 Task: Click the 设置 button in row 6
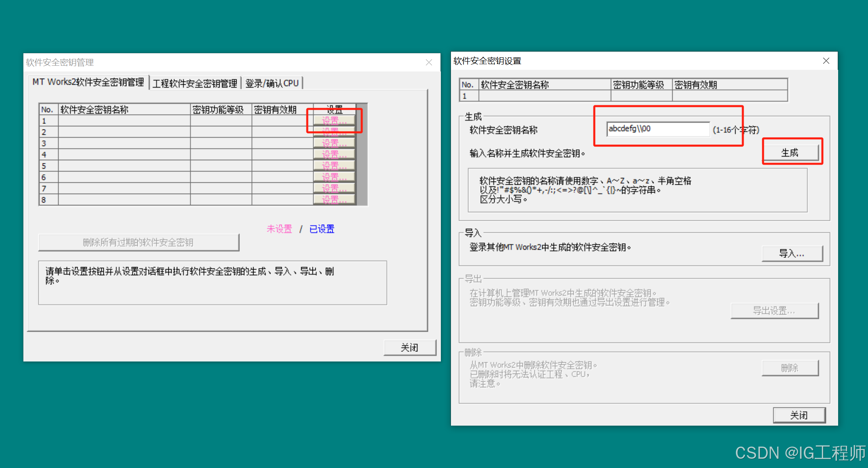coord(334,177)
